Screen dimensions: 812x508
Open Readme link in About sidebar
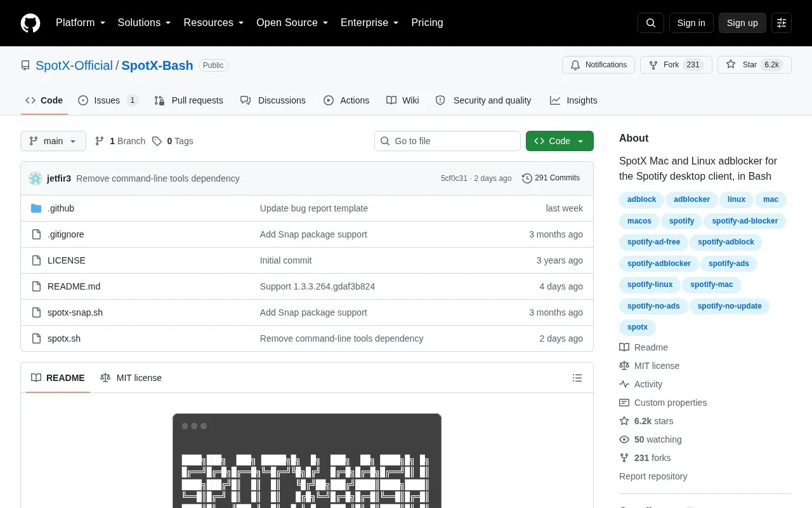tap(643, 347)
